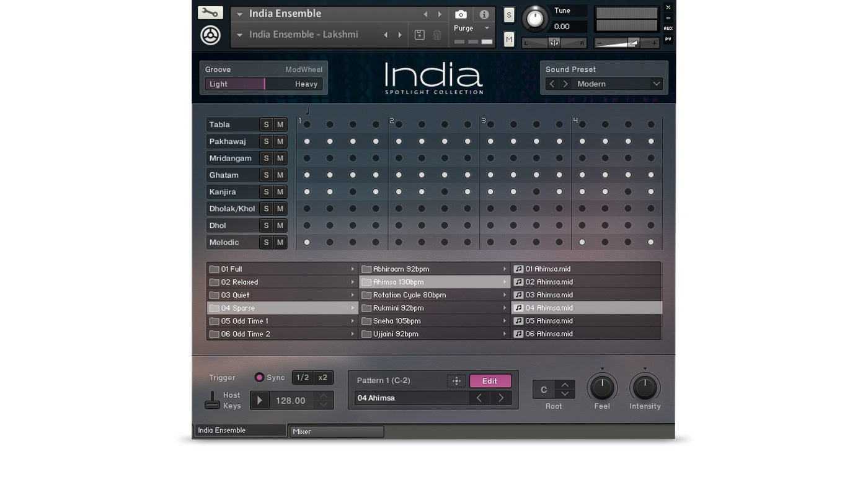
Task: Open the Ujjaini 92bpm folder
Action: pyautogui.click(x=435, y=334)
